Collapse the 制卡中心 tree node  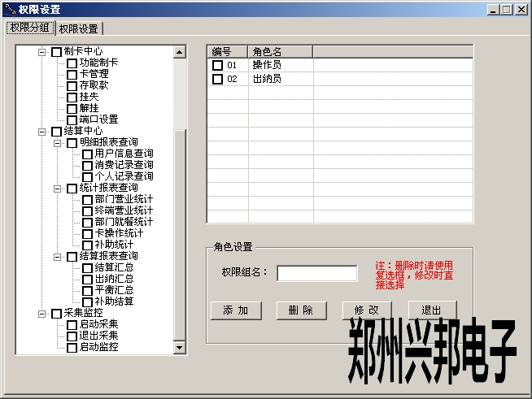41,52
